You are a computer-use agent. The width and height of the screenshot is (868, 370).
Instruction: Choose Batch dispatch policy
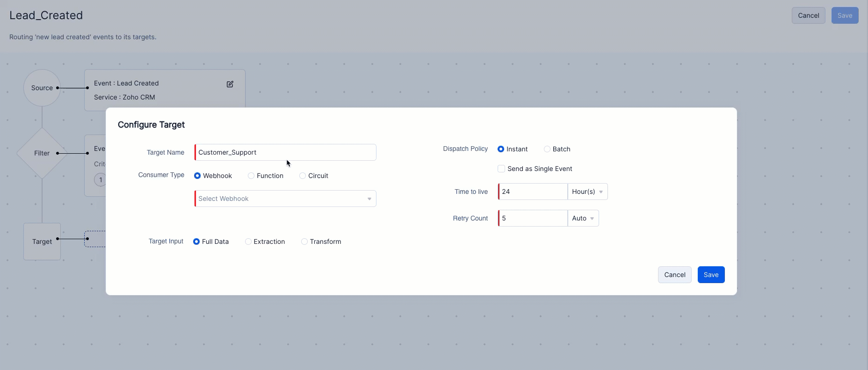(547, 149)
